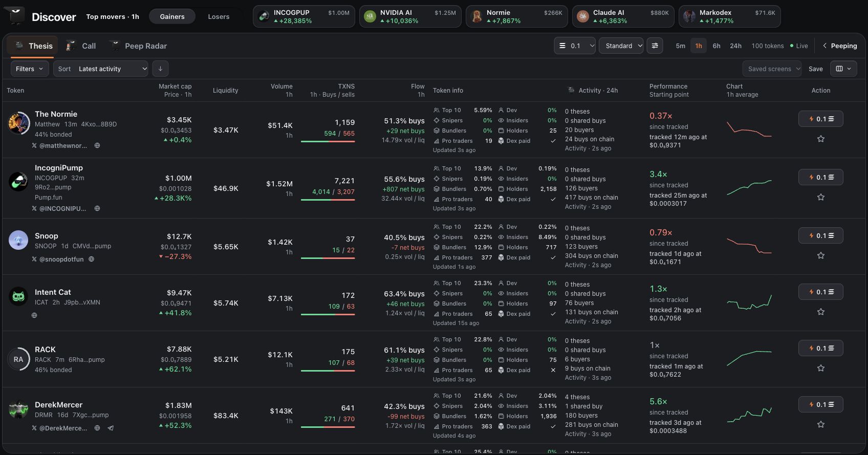868x455 pixels.
Task: Set timeframe to 1h
Action: 699,46
